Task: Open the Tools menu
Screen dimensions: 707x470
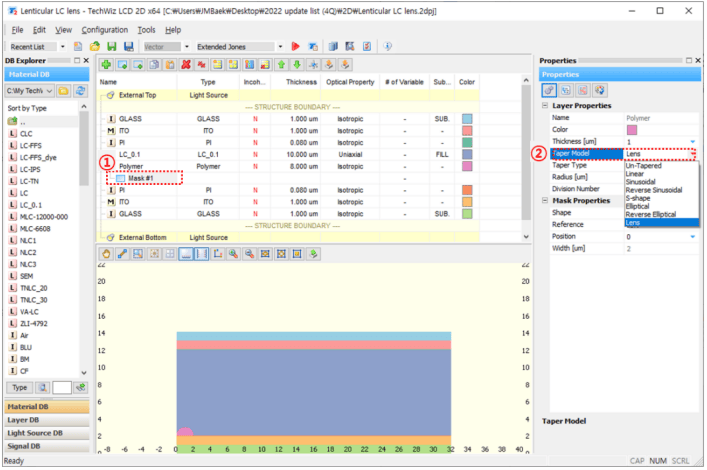Action: pyautogui.click(x=146, y=30)
